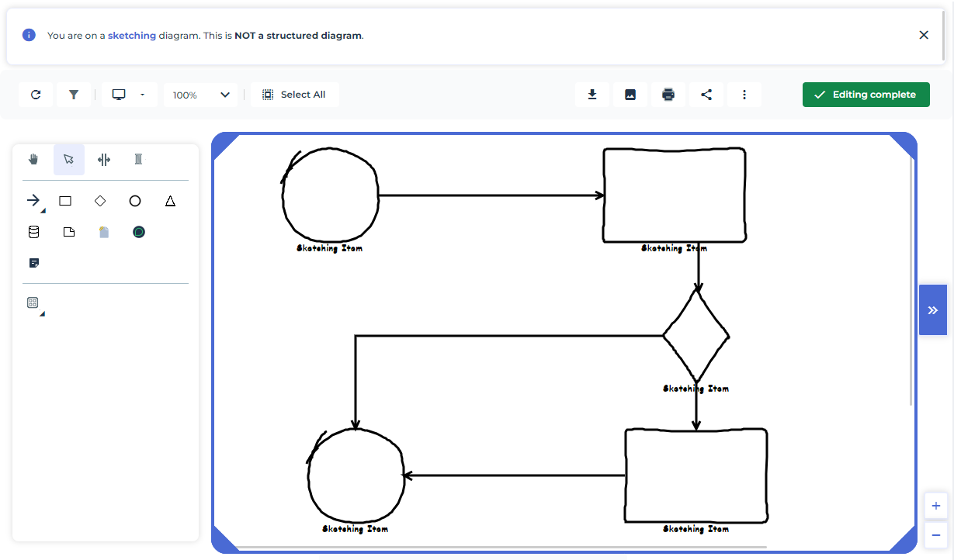Choose the database cylinder shape
954x560 pixels.
click(x=33, y=232)
